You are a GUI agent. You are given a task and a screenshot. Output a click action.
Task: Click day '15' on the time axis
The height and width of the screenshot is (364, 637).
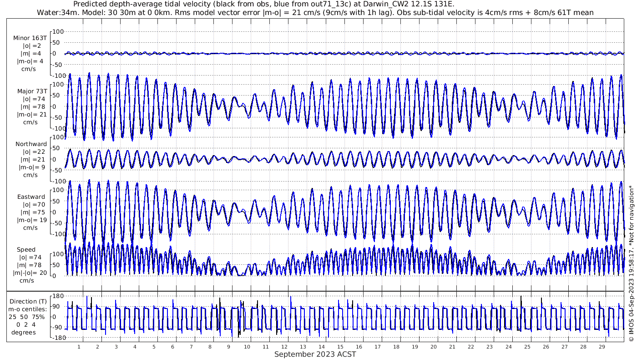[x=340, y=347]
